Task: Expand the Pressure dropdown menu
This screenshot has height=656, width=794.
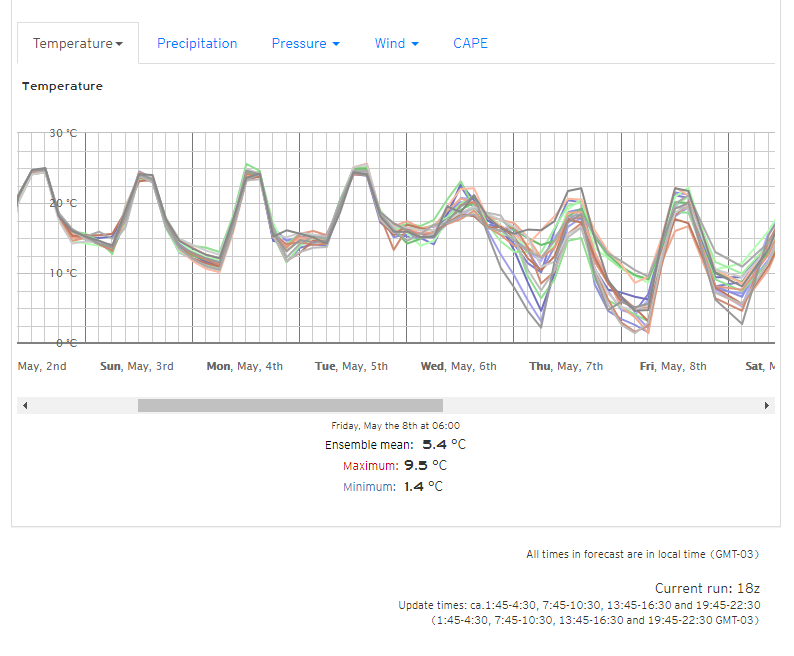Action: click(305, 44)
